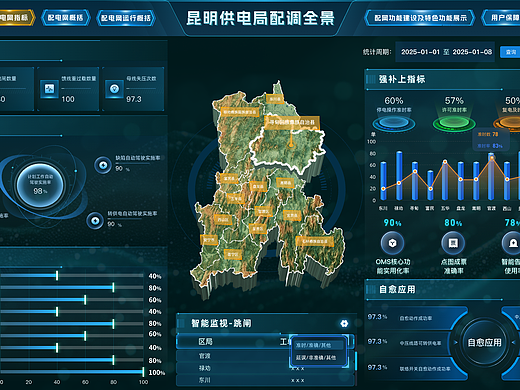This screenshot has width=520, height=390.
Task: Click the 富民县 map label
Action: (229, 178)
